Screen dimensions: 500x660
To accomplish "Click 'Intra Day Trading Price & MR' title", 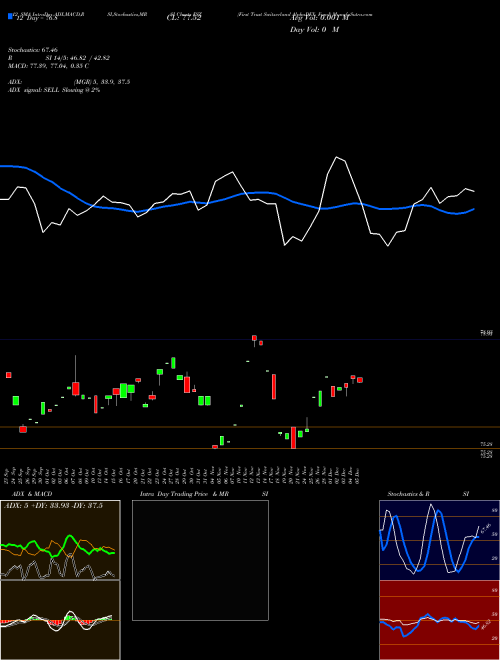I will click(x=185, y=494).
